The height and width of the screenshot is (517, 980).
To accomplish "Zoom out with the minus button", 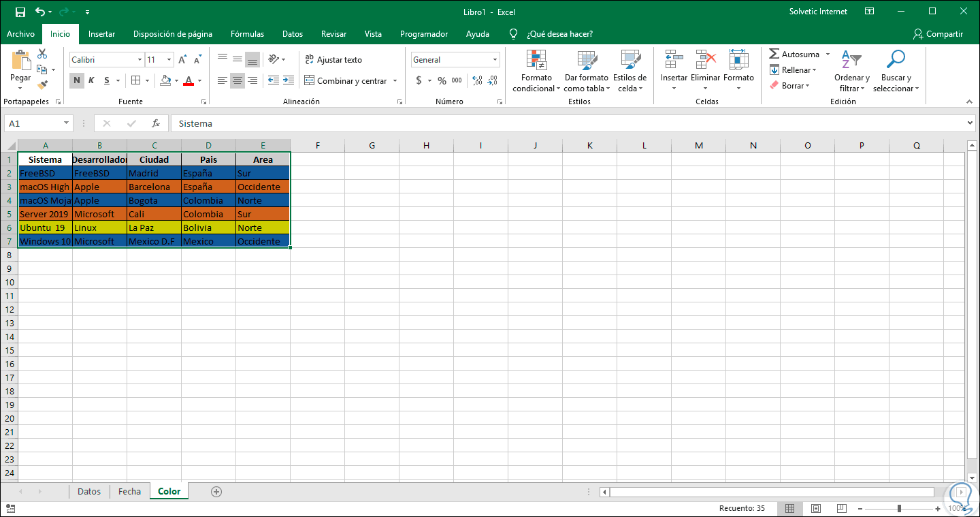I will [x=860, y=508].
